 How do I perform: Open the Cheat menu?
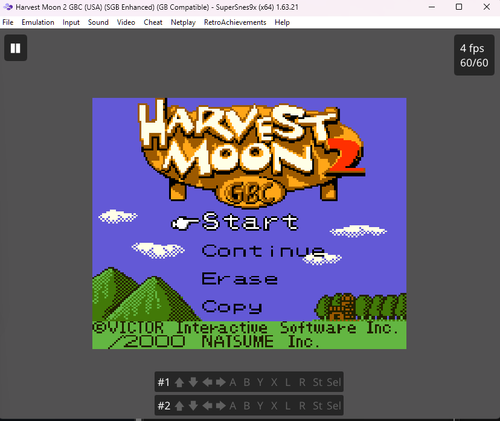click(x=153, y=22)
